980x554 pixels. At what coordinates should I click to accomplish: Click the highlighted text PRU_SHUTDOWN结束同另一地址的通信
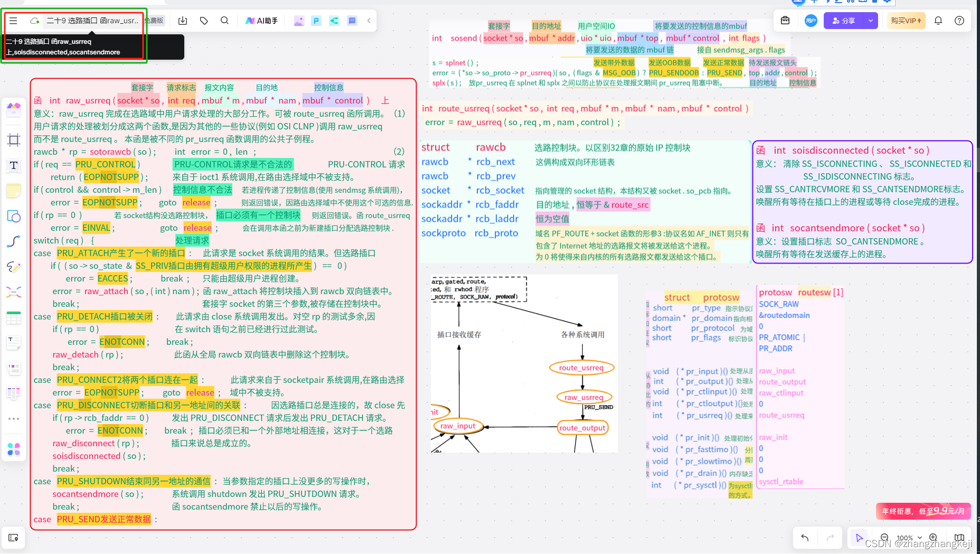134,481
